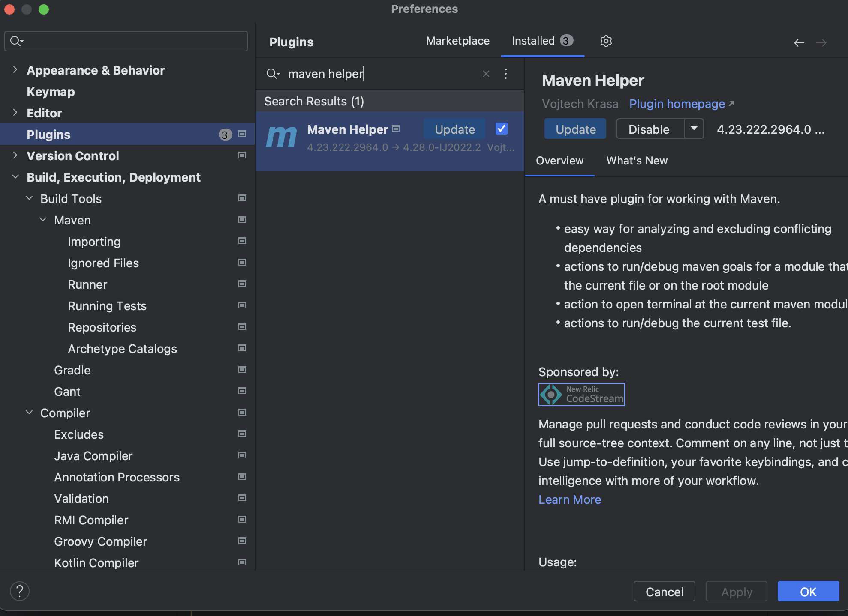Screen dimensions: 848x616
Task: Expand the Appearance & Behavior section
Action: pyautogui.click(x=15, y=70)
